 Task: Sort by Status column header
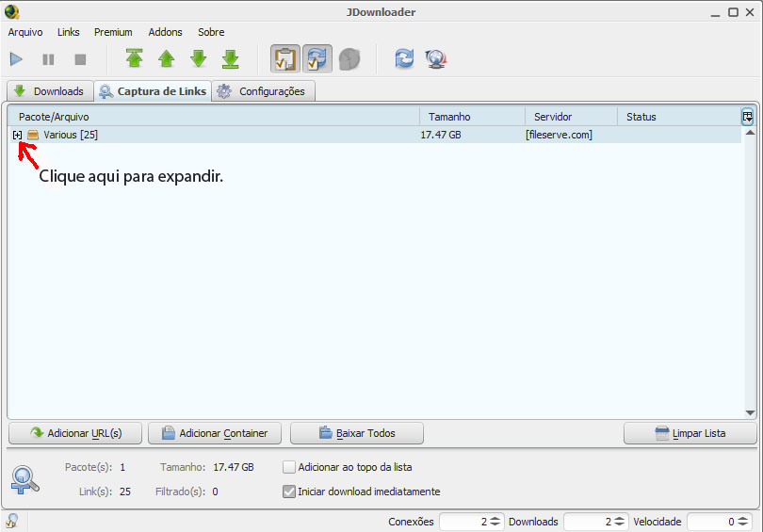click(x=679, y=117)
